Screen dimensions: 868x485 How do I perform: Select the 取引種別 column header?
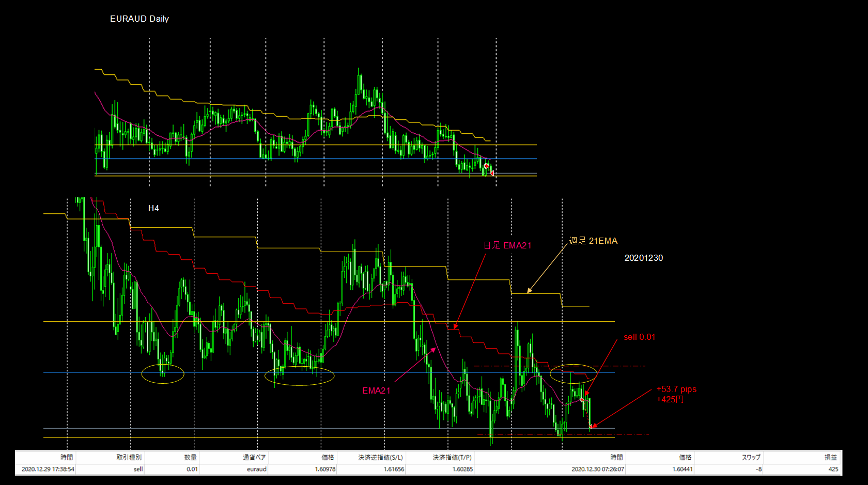(129, 457)
